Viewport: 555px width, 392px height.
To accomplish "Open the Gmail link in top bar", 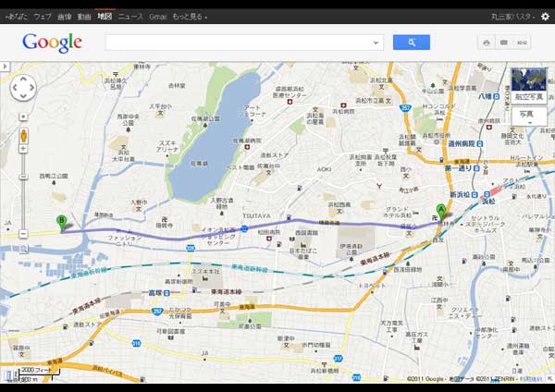I will (157, 17).
